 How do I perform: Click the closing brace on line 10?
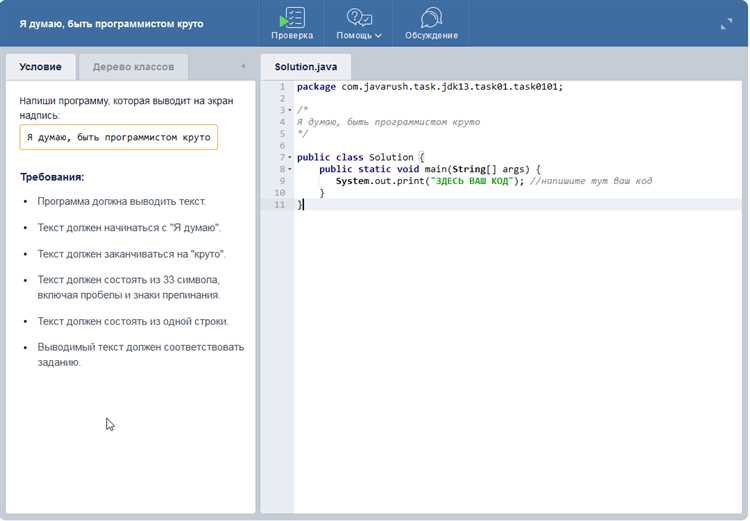322,193
